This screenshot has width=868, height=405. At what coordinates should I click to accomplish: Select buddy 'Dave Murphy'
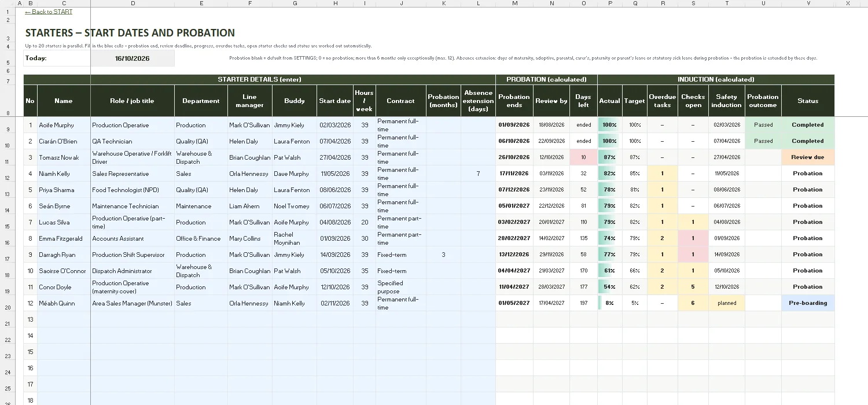click(x=295, y=174)
